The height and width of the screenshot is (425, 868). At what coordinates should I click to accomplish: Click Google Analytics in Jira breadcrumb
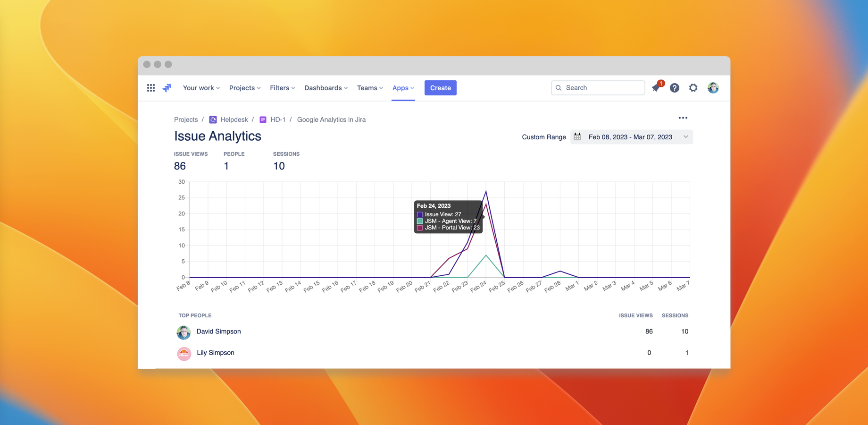(331, 120)
